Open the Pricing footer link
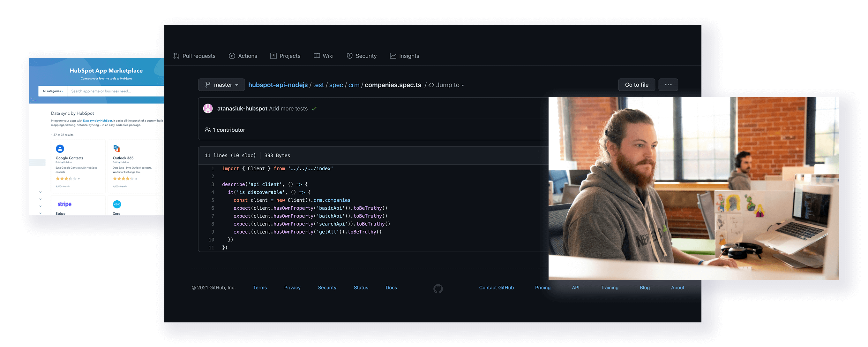Viewport: 868px width, 347px height. click(542, 288)
